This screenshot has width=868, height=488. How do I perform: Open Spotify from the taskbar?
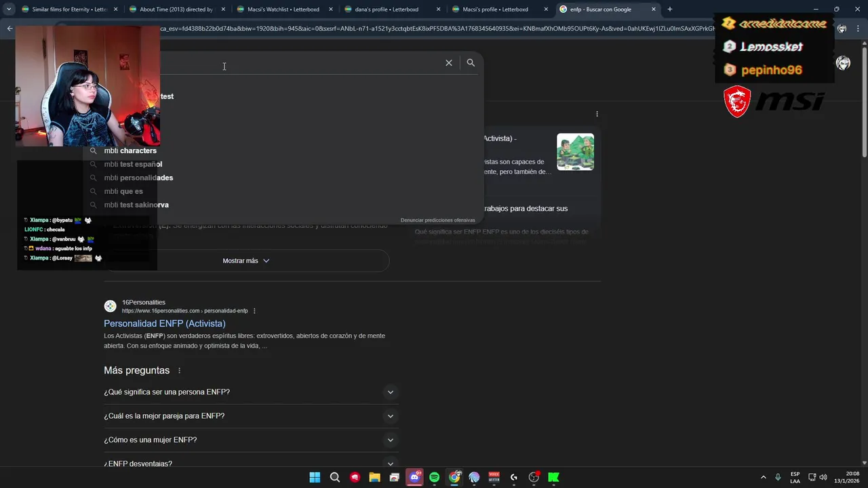tap(434, 477)
